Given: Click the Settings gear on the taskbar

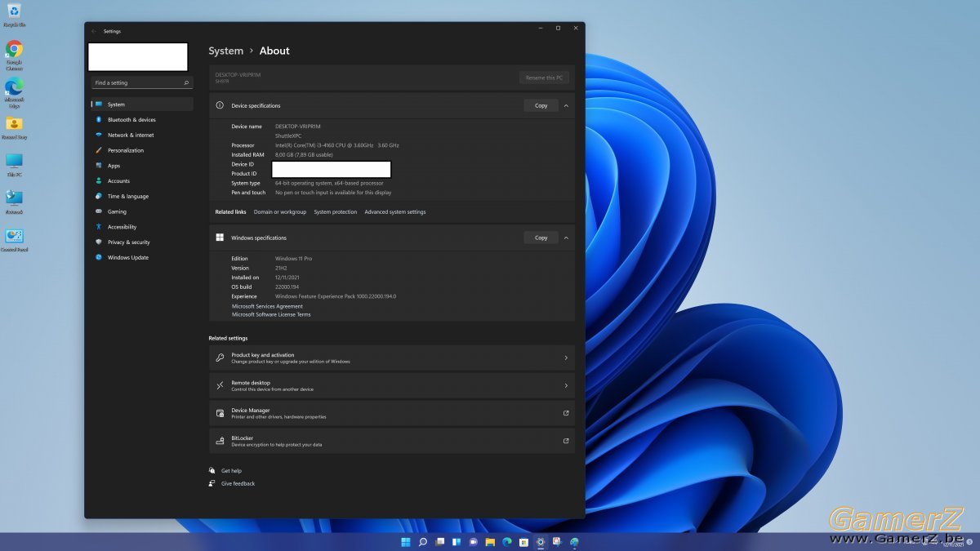Looking at the screenshot, I should pyautogui.click(x=540, y=542).
